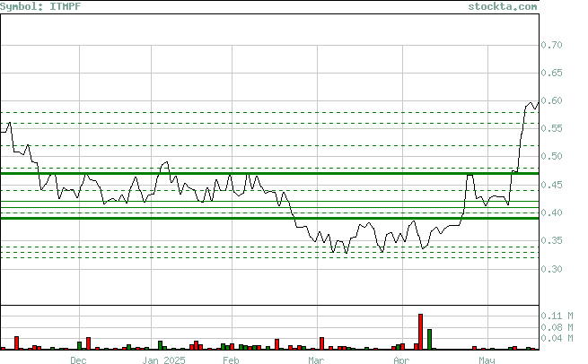This screenshot has width=588, height=364.
Task: Click the Feb month label
Action: pyautogui.click(x=231, y=360)
